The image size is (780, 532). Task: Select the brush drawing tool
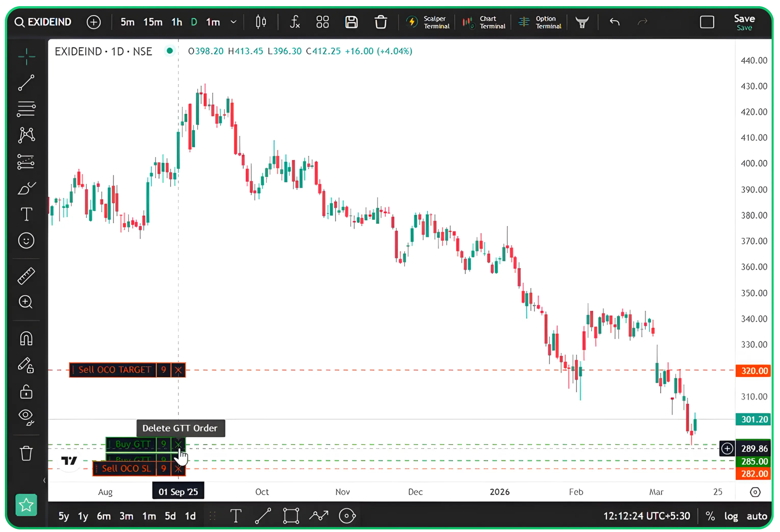(x=26, y=189)
